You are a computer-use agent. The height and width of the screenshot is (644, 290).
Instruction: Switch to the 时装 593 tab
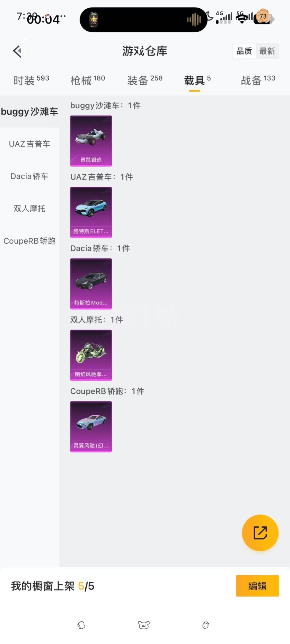[31, 80]
